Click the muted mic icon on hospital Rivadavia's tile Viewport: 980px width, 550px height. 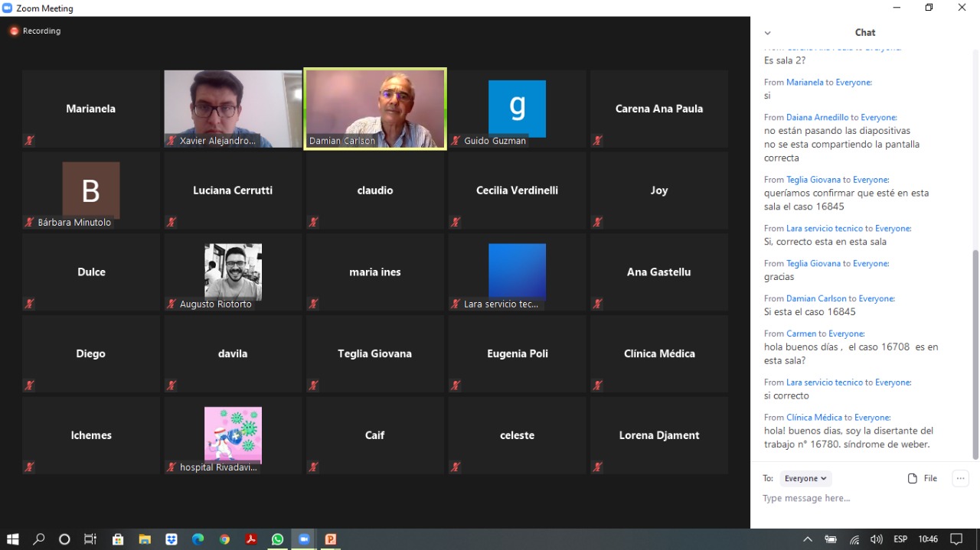click(x=171, y=467)
